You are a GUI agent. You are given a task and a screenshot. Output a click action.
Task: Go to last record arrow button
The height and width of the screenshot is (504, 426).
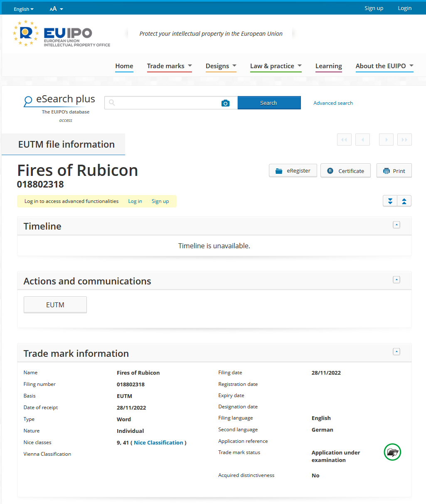coord(404,140)
